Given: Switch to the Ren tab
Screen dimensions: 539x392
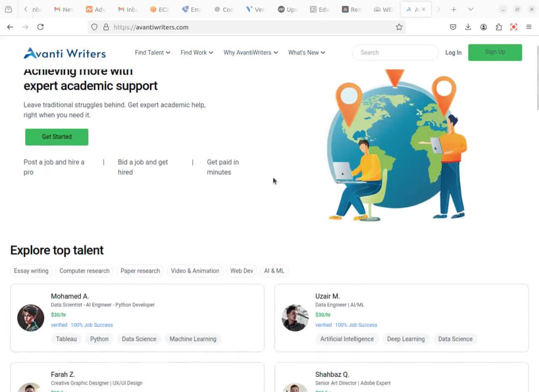Looking at the screenshot, I should pyautogui.click(x=351, y=9).
